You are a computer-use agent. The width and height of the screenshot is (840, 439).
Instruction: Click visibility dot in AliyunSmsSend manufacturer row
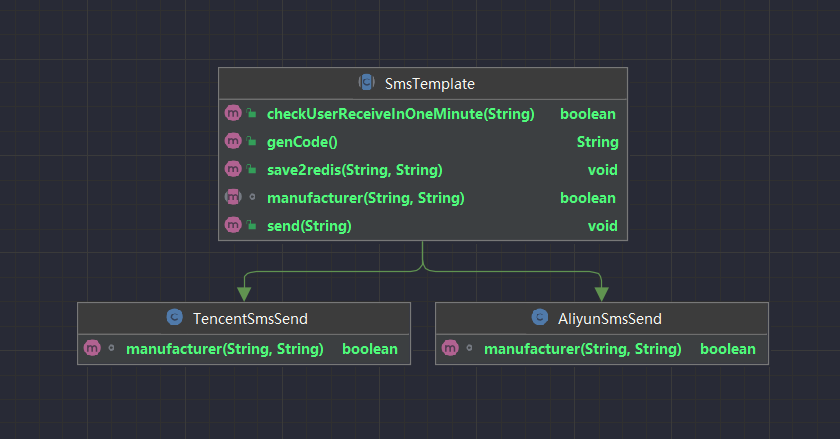469,348
